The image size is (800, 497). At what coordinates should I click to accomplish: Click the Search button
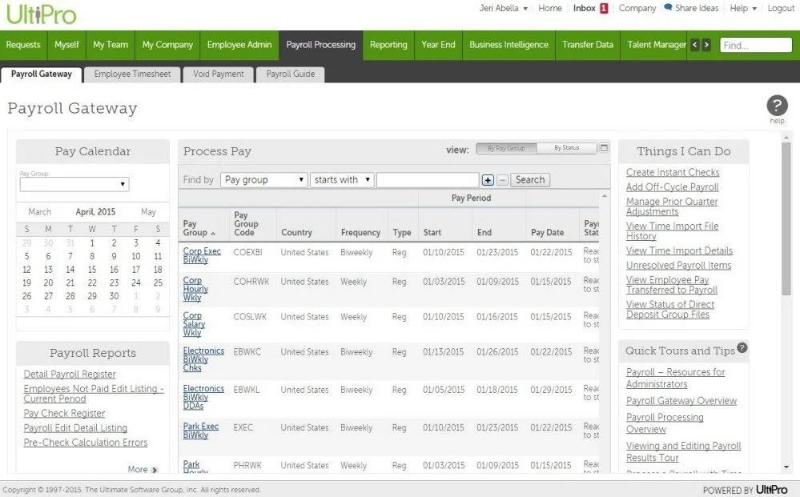530,180
